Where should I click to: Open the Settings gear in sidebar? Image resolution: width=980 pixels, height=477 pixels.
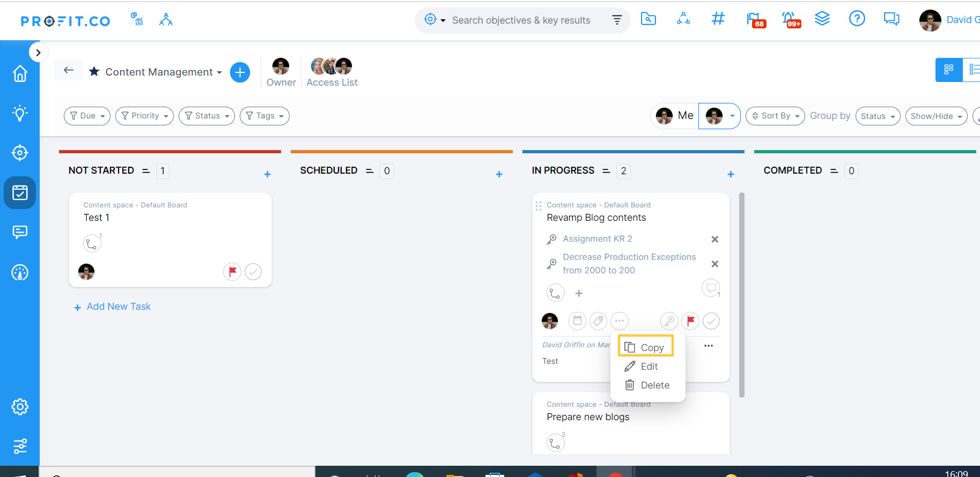(x=20, y=407)
